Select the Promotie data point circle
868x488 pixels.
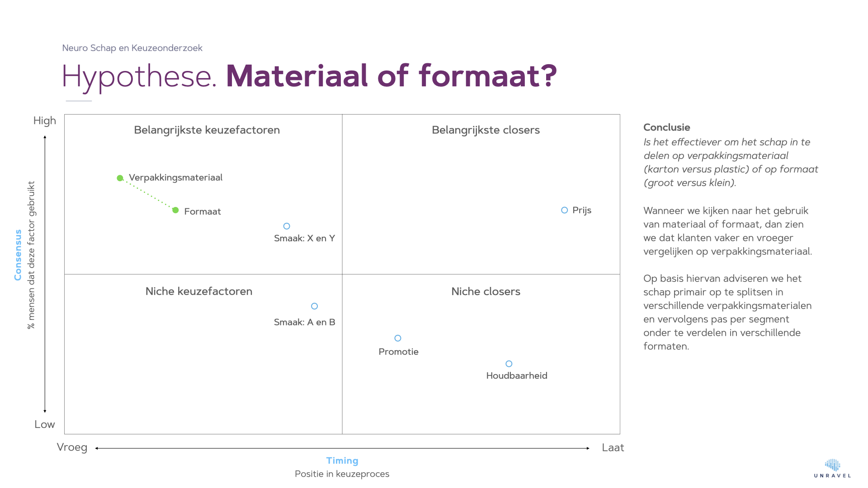pos(398,338)
